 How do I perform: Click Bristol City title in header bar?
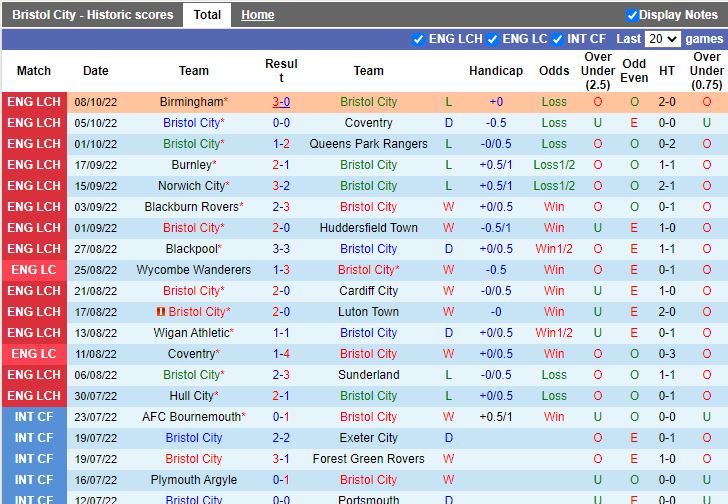pos(92,15)
